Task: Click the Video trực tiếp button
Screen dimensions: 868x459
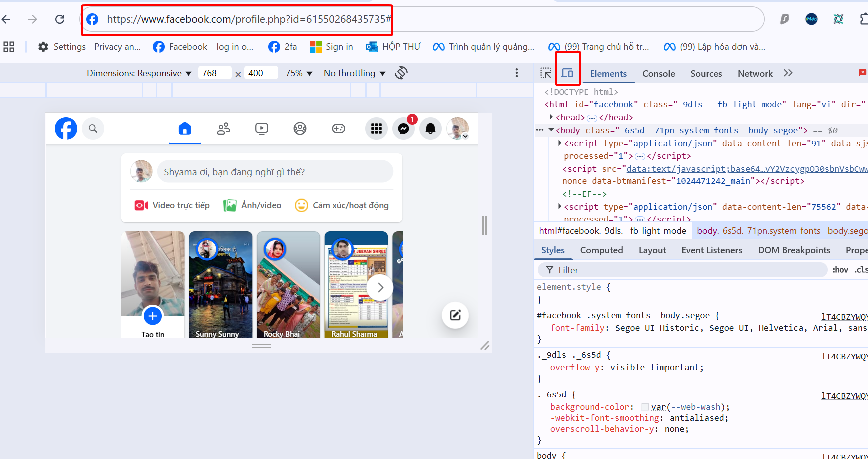Action: click(172, 205)
